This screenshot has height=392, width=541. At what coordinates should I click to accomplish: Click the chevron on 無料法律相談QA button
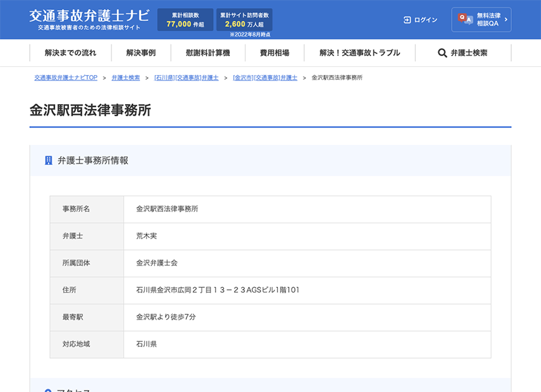pos(506,20)
